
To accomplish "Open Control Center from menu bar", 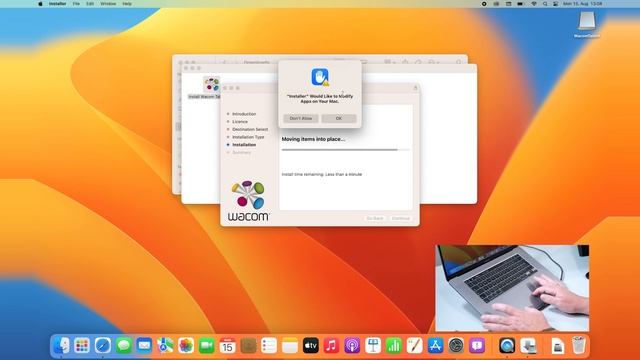I will [x=556, y=4].
